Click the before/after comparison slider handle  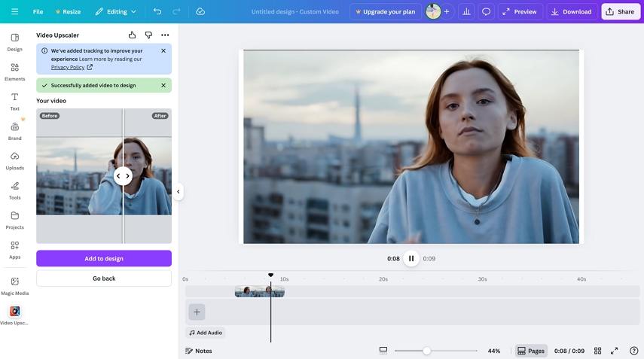click(123, 176)
